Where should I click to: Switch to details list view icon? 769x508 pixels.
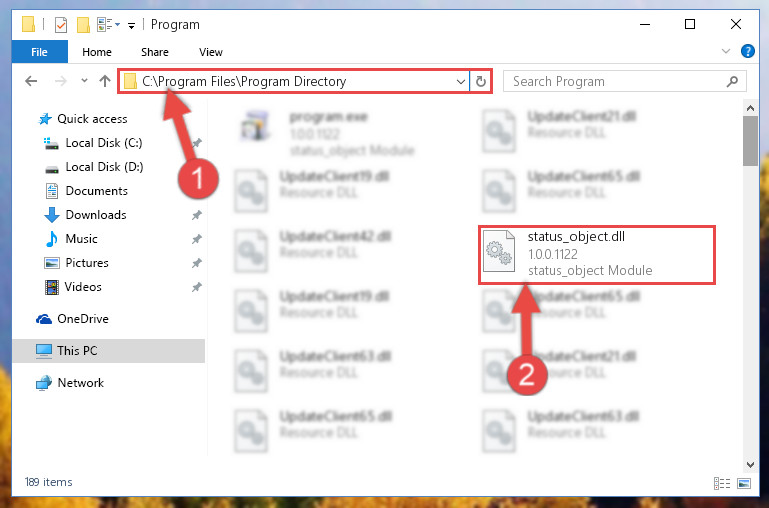pos(722,483)
